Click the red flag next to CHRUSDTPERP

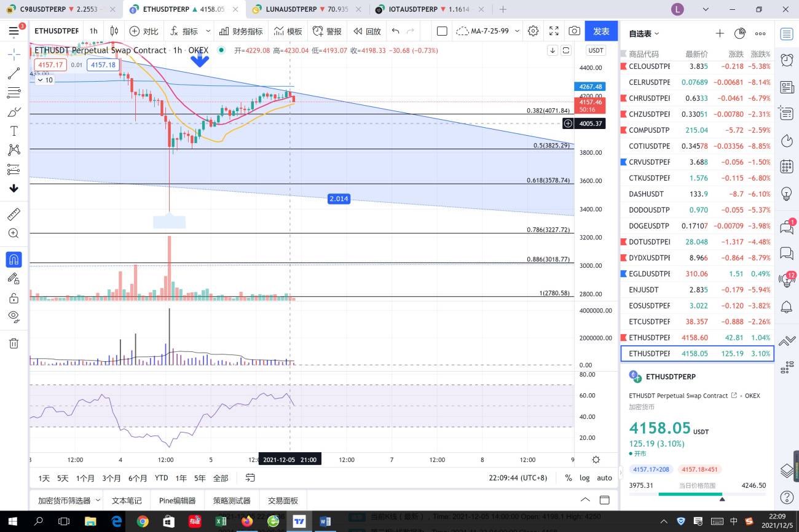[624, 98]
